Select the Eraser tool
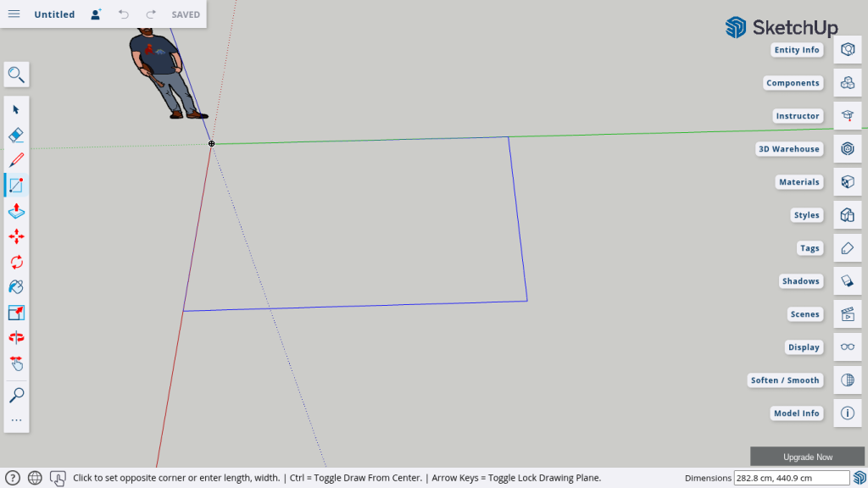The width and height of the screenshot is (868, 488). (16, 135)
